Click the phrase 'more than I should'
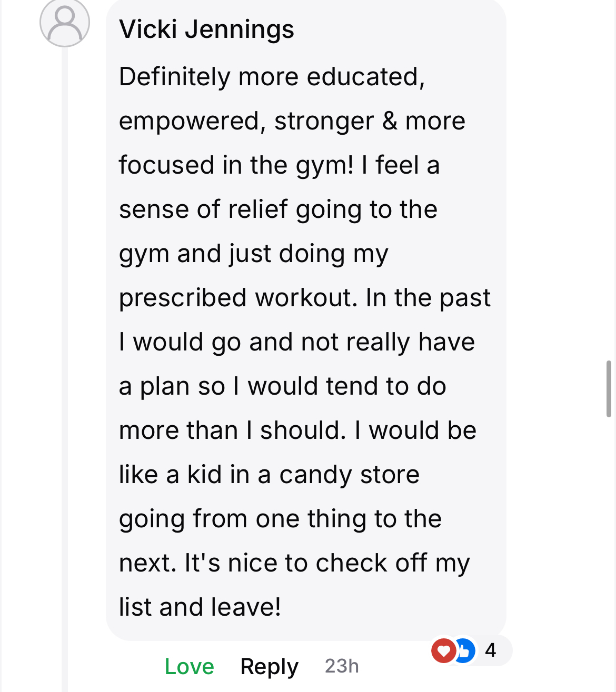This screenshot has width=616, height=692. coord(232,430)
